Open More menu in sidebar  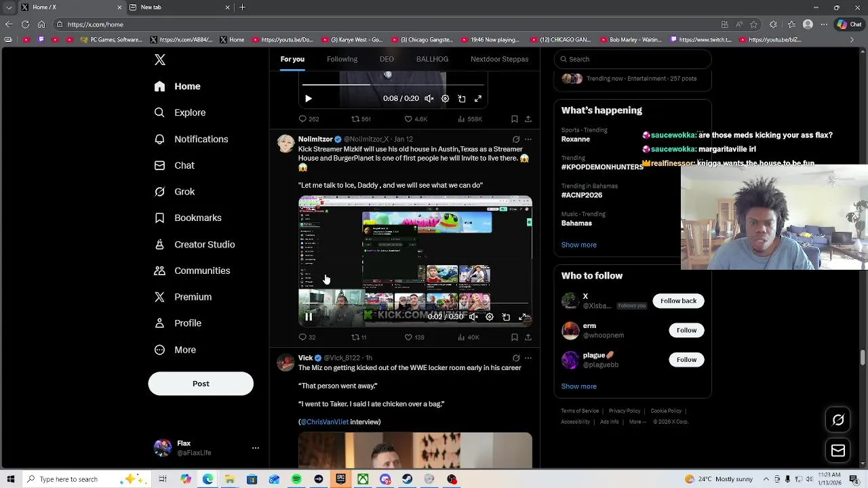pyautogui.click(x=175, y=350)
